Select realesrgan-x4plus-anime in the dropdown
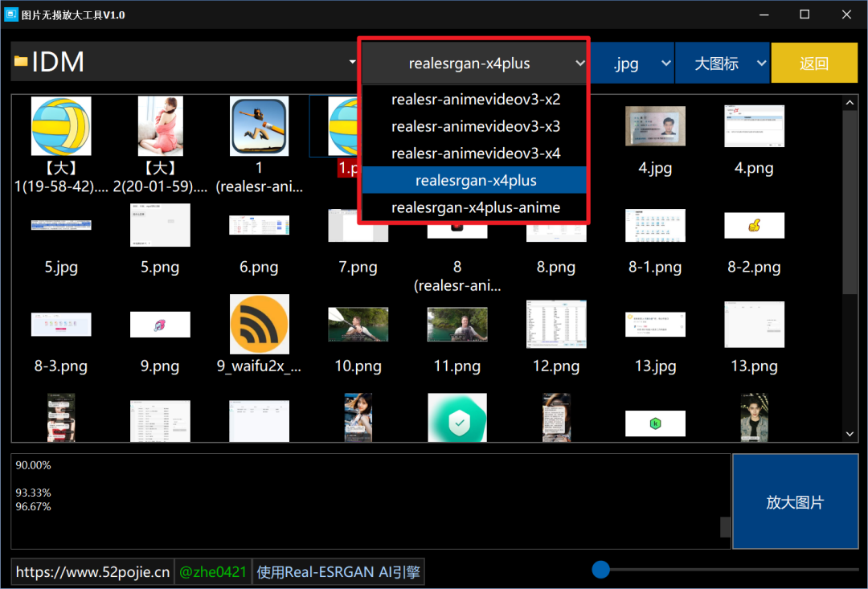This screenshot has width=868, height=589. click(475, 207)
